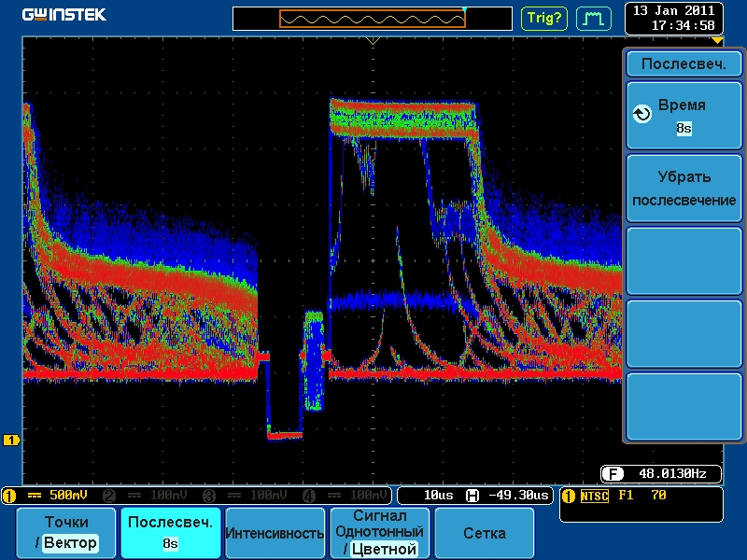Click the trigger level arrow at the top-right grid corner
Image resolution: width=747 pixels, height=560 pixels.
(716, 41)
